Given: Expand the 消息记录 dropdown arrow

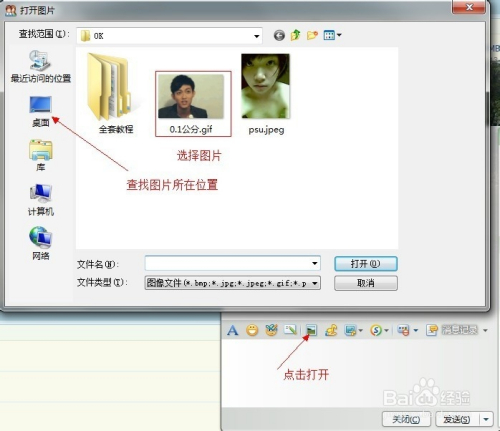Looking at the screenshot, I should [485, 330].
